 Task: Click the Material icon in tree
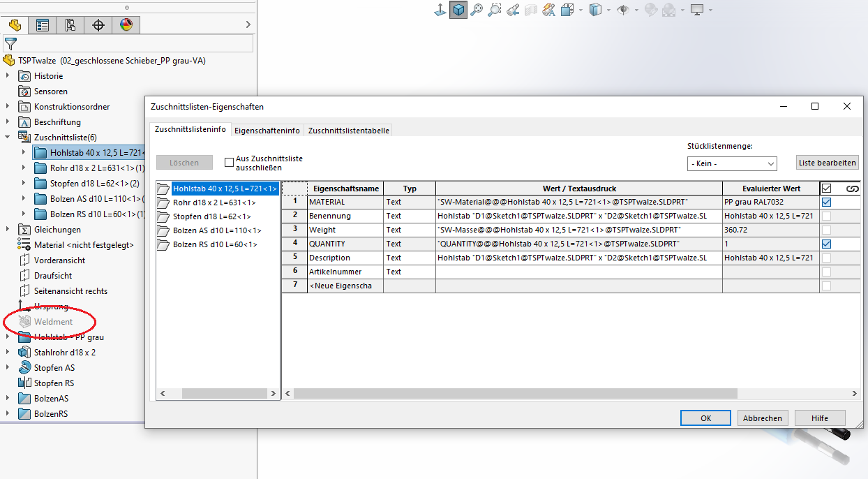pos(24,245)
